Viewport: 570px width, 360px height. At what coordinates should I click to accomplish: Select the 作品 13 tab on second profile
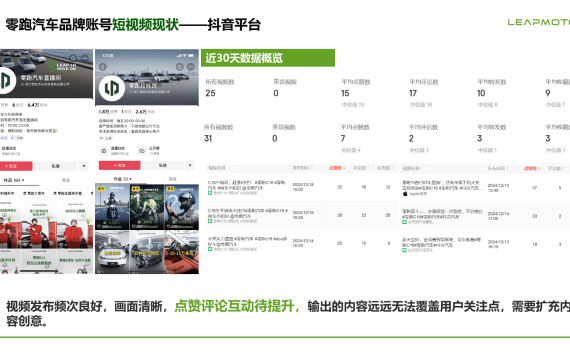pos(123,179)
